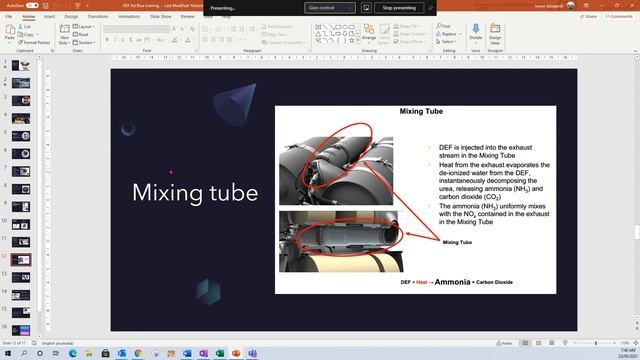This screenshot has width=640, height=360.
Task: Activate the Format Painter
Action: point(34,42)
